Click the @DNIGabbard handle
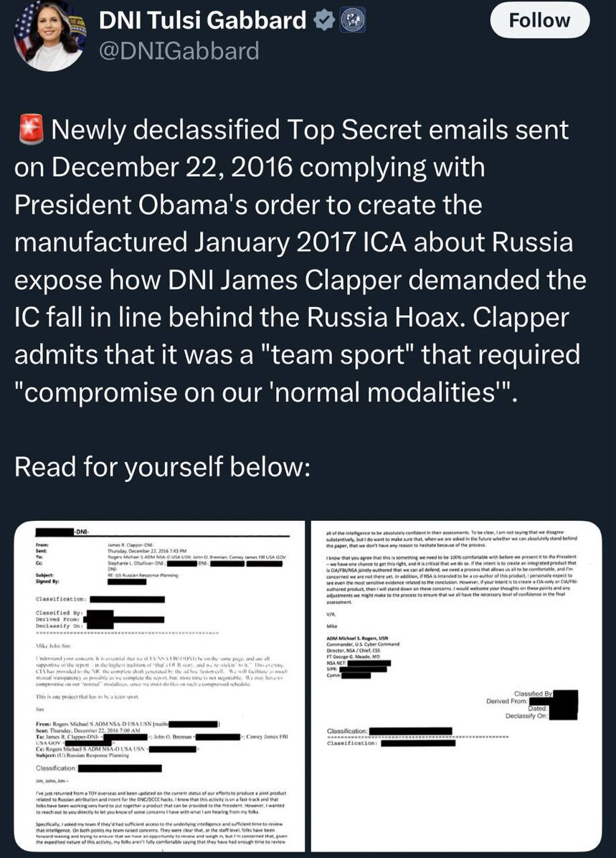Viewport: 616px width, 858px height. tap(178, 50)
